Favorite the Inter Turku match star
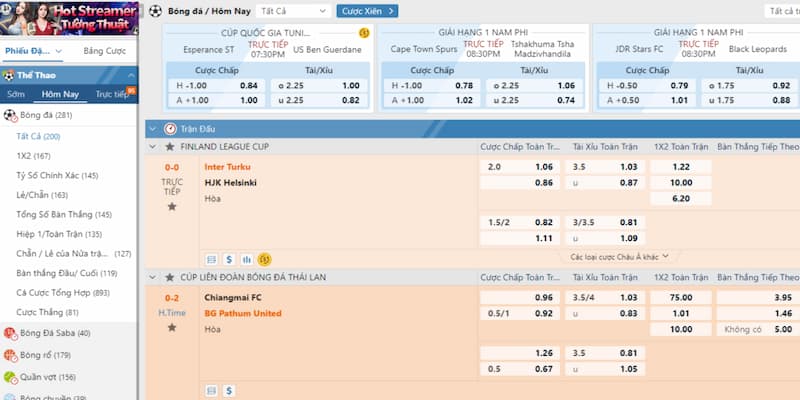The width and height of the screenshot is (800, 400). click(172, 207)
